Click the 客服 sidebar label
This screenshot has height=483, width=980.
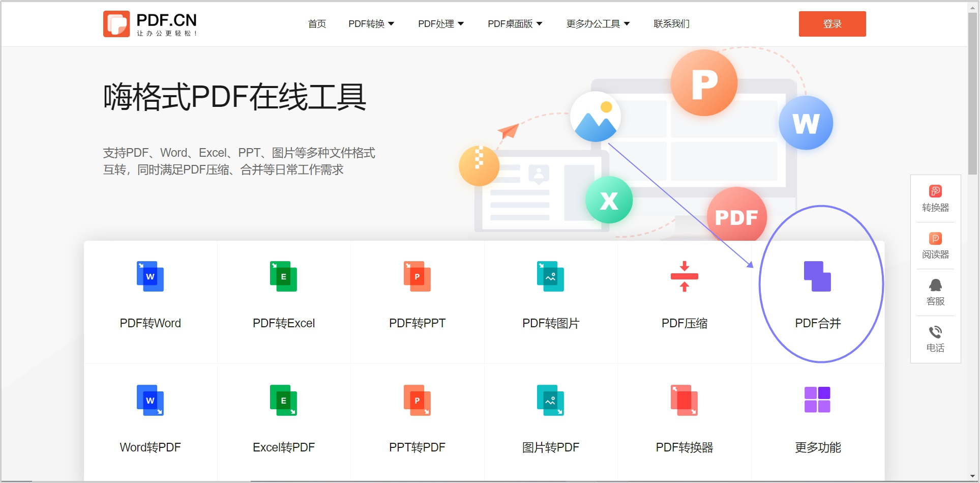(935, 301)
